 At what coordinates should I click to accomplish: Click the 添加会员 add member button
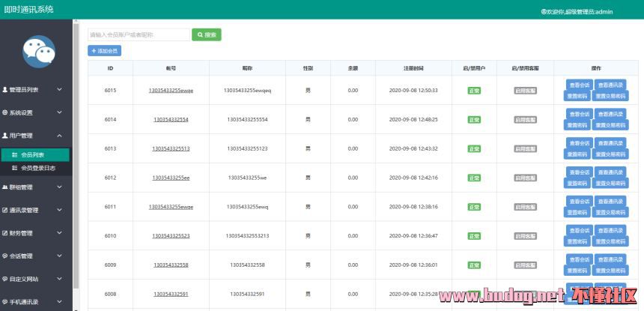pos(104,51)
